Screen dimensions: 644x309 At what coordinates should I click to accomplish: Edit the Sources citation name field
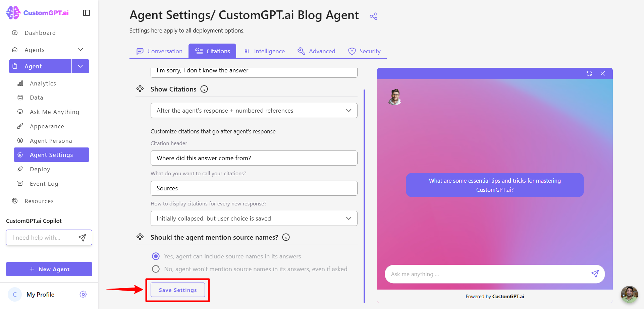point(254,188)
